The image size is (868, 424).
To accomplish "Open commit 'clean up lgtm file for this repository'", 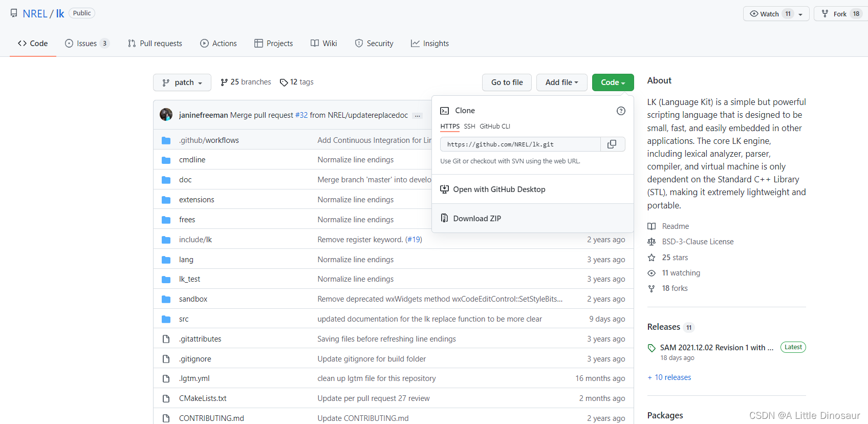I will click(377, 378).
